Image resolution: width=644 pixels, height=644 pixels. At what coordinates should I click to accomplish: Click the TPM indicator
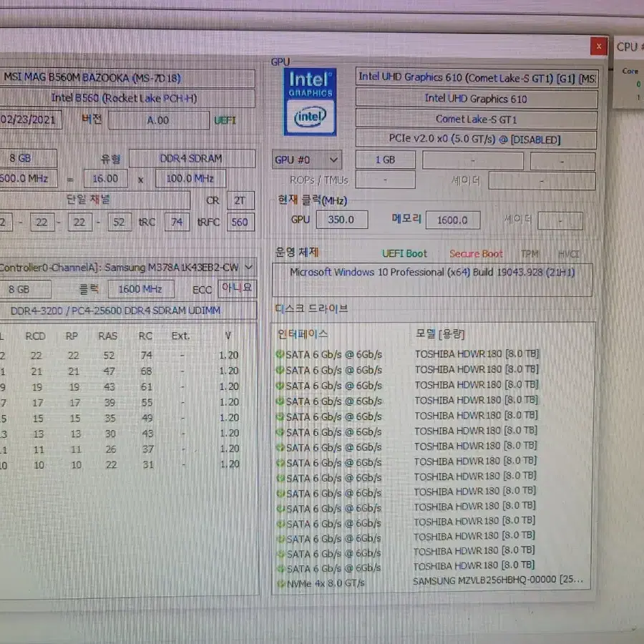(530, 254)
